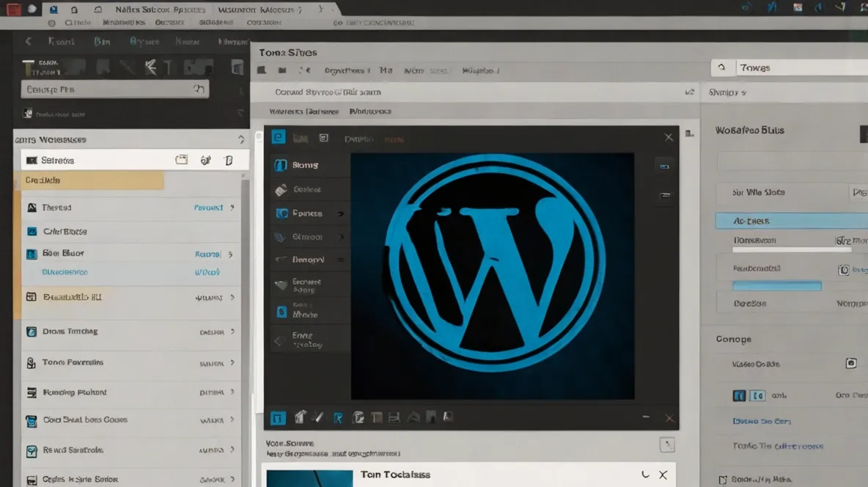The width and height of the screenshot is (868, 487).
Task: Click into the 'Ceisge Pis' search field
Action: 115,89
